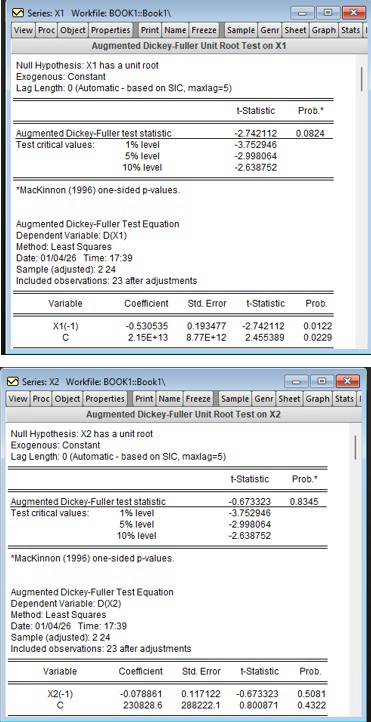
Task: Minimize the Series X2 window
Action: (x=296, y=381)
